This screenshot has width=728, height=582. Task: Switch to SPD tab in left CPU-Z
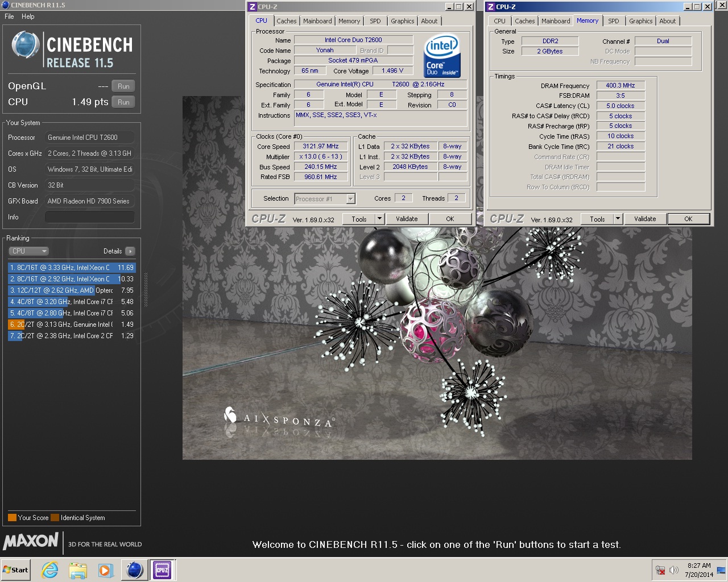375,21
